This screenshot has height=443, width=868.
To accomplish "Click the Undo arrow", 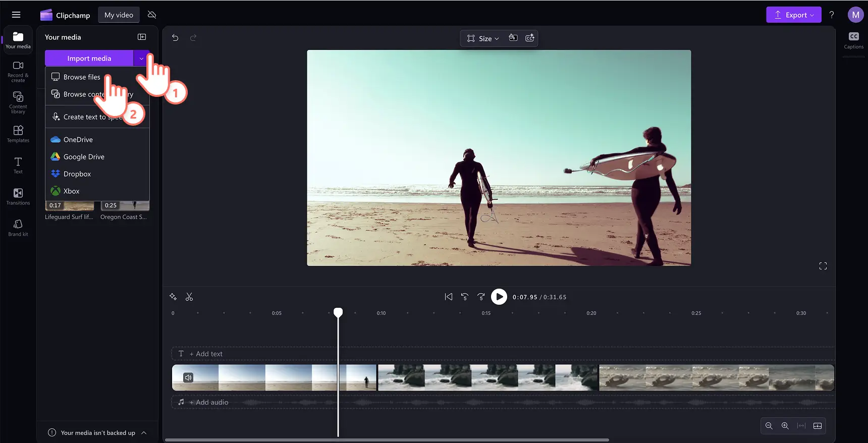I will [175, 37].
